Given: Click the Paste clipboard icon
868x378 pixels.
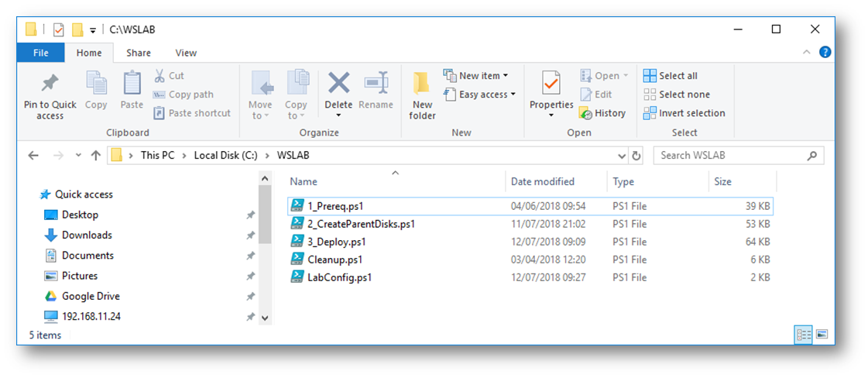Looking at the screenshot, I should [132, 83].
